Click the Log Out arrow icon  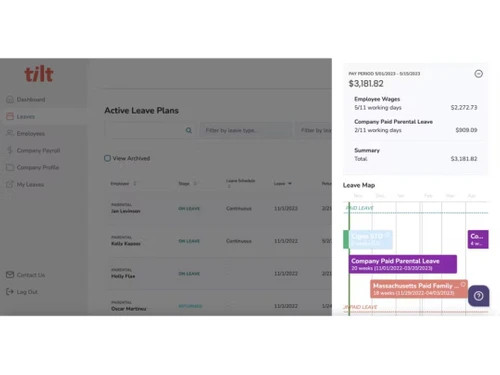click(x=10, y=292)
